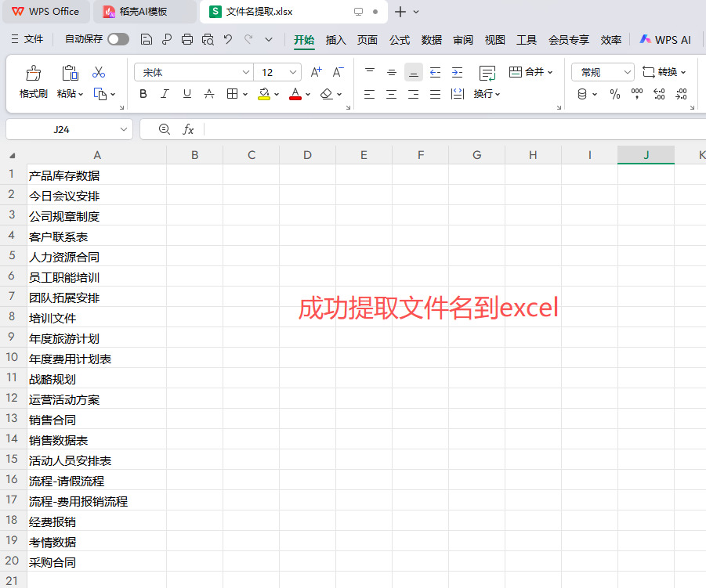Image resolution: width=706 pixels, height=588 pixels.
Task: Open the WPS Office home tab
Action: [46, 12]
